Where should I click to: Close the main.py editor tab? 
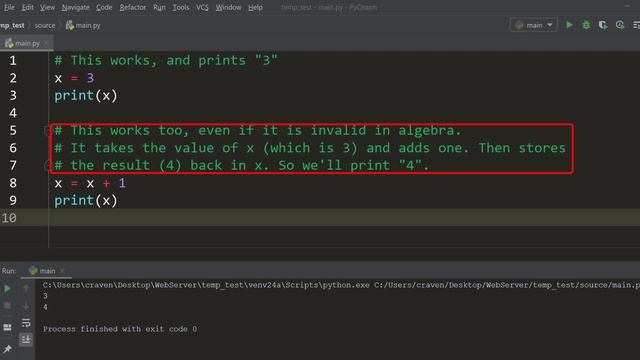pos(46,43)
